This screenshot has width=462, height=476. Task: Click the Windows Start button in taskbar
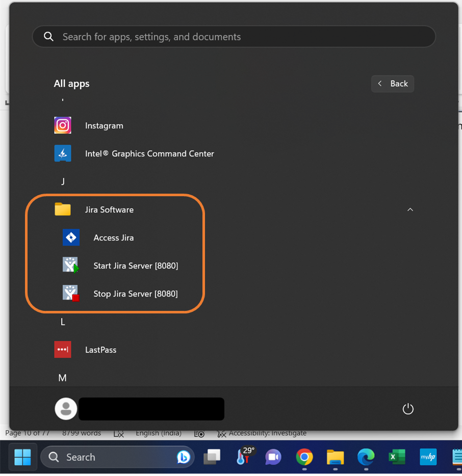[23, 457]
